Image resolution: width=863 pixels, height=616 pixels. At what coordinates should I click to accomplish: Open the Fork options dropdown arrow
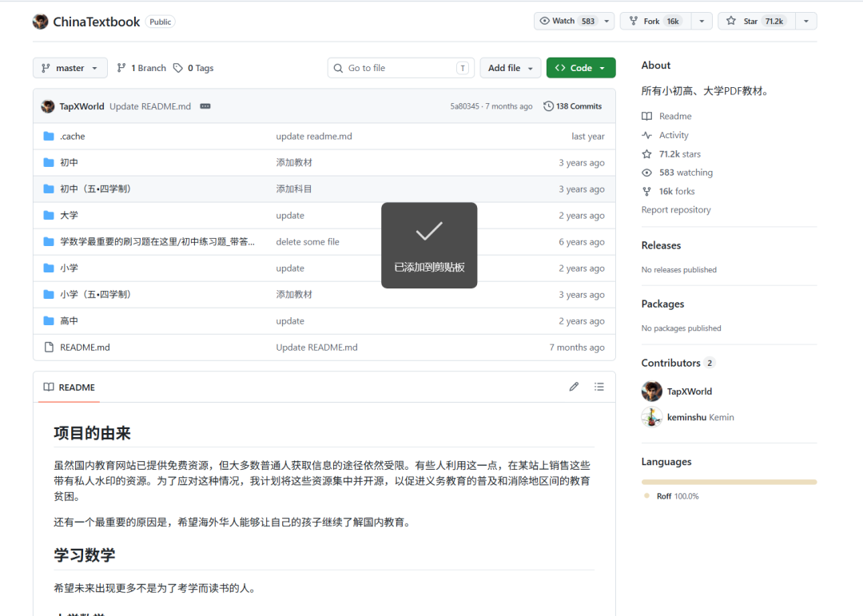pos(702,21)
